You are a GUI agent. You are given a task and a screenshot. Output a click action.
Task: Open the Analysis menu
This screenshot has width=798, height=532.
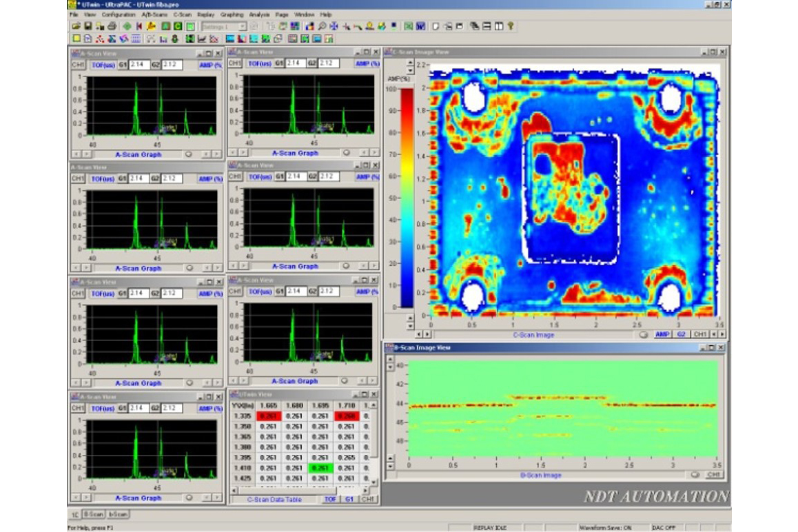[x=260, y=14]
